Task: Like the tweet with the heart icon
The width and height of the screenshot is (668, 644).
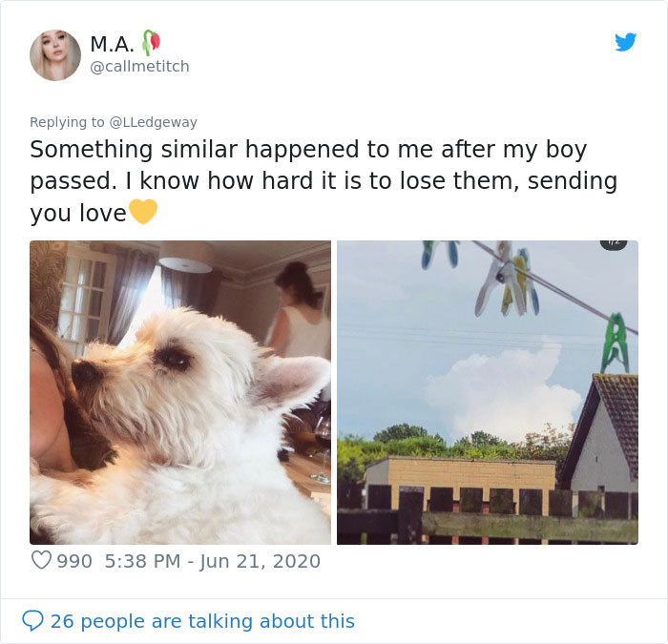Action: (41, 561)
